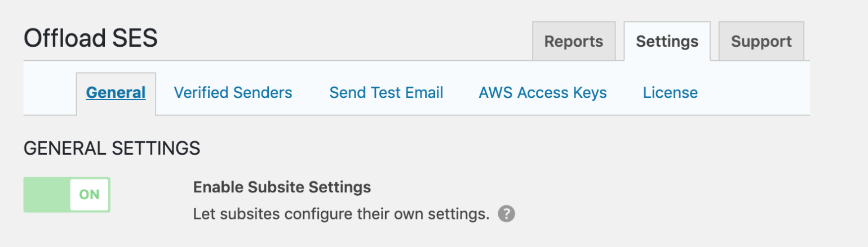This screenshot has width=868, height=247.
Task: Click the Offload SES page title
Action: click(x=91, y=38)
